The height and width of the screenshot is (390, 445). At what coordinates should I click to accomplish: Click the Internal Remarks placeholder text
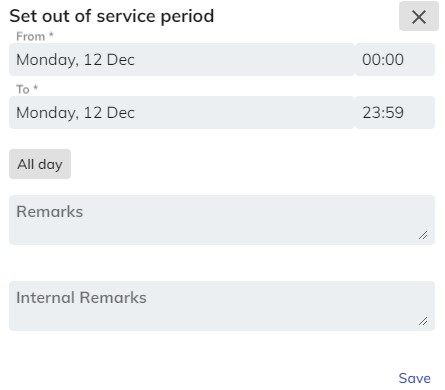(81, 298)
